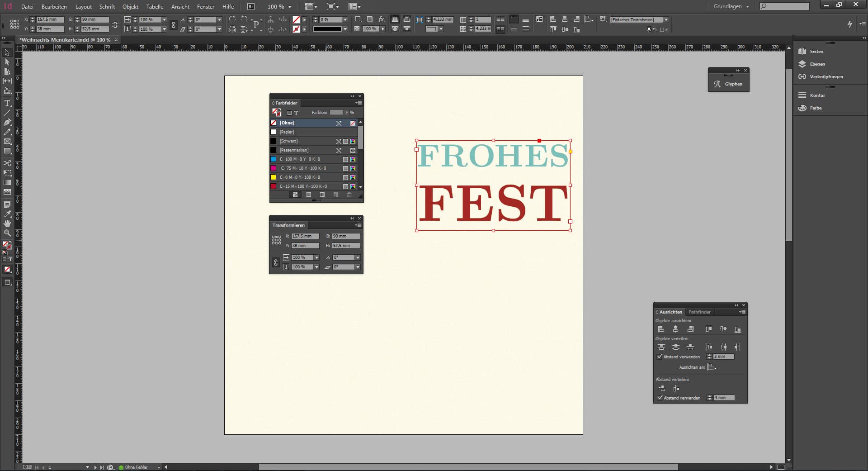Pick the Zoom tool magnifier

(x=7, y=233)
